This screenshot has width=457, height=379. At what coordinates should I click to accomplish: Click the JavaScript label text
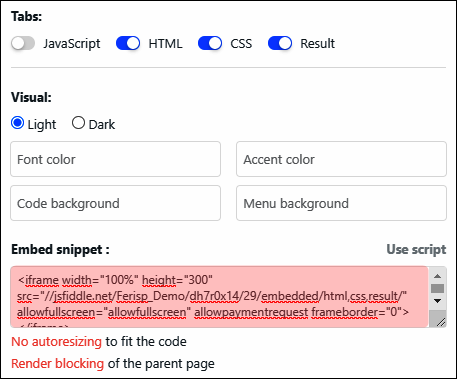tap(72, 44)
